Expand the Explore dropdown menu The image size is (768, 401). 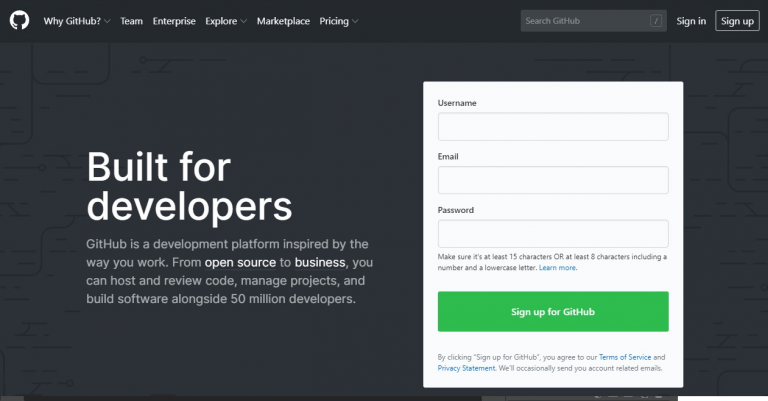pyautogui.click(x=226, y=21)
